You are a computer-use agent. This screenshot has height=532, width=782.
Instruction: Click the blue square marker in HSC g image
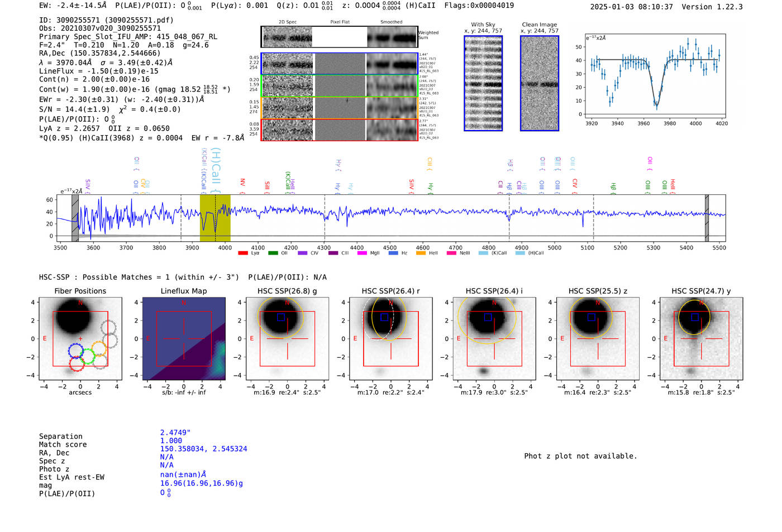click(x=281, y=317)
